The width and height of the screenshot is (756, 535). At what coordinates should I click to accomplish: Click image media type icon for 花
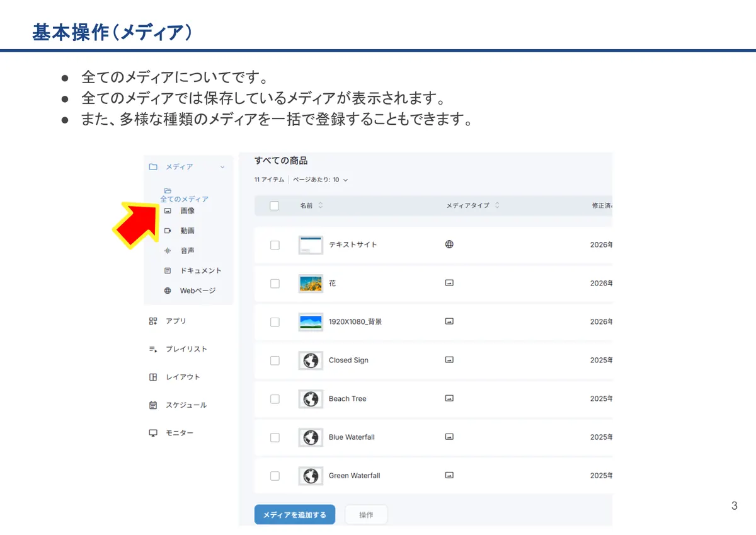tap(449, 283)
